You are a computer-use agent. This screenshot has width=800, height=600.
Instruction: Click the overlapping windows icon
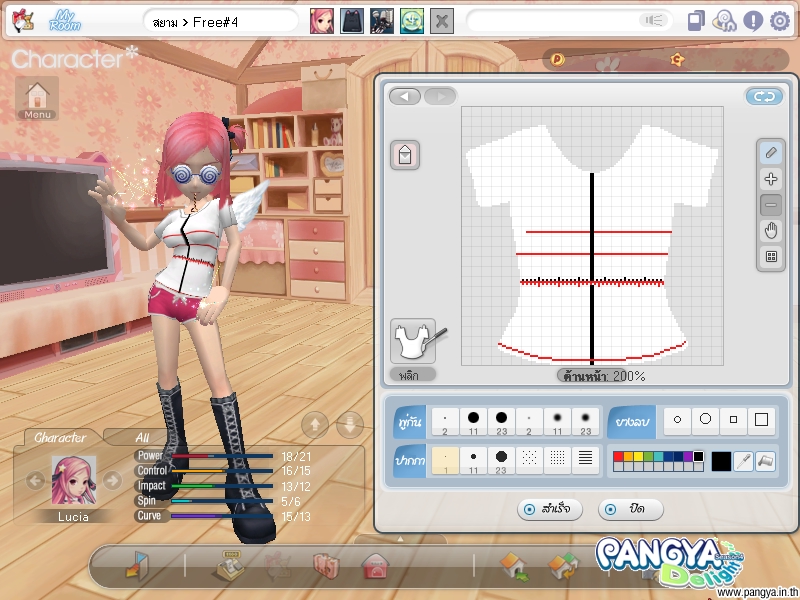696,21
